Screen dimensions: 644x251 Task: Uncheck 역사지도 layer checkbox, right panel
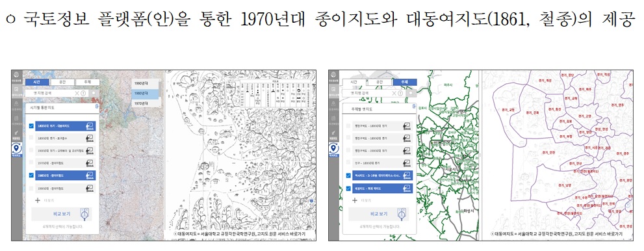click(349, 176)
